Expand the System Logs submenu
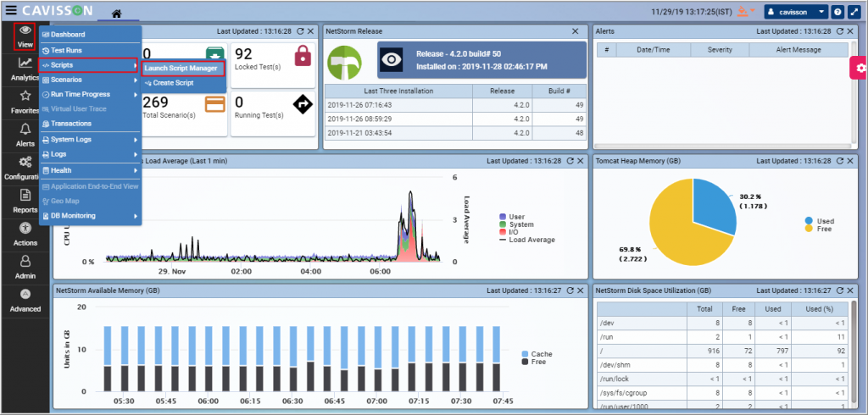 pos(90,140)
